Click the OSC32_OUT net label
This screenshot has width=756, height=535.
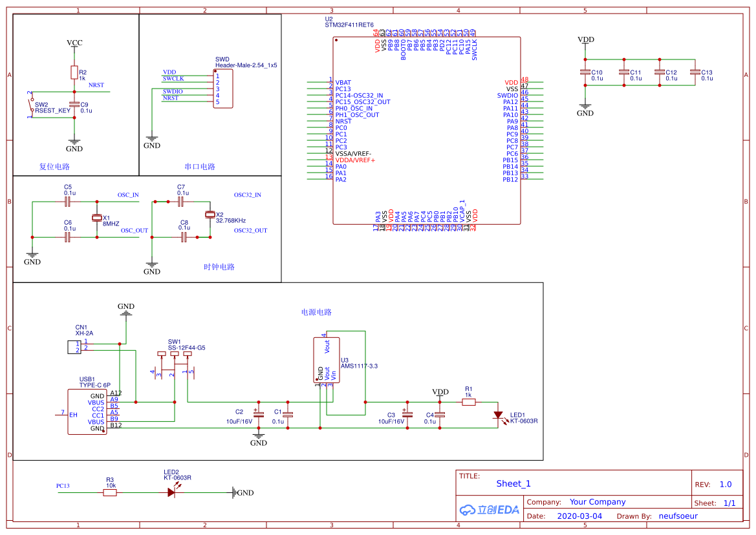tap(251, 231)
